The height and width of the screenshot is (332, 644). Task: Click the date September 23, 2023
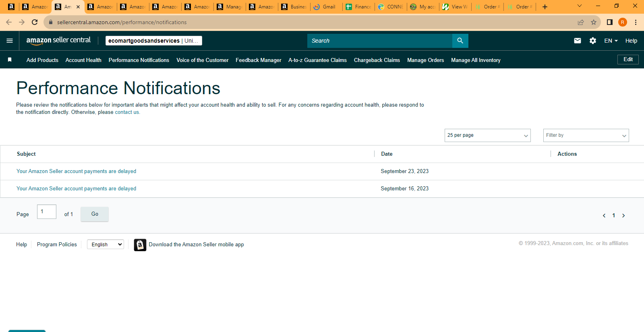click(x=404, y=171)
